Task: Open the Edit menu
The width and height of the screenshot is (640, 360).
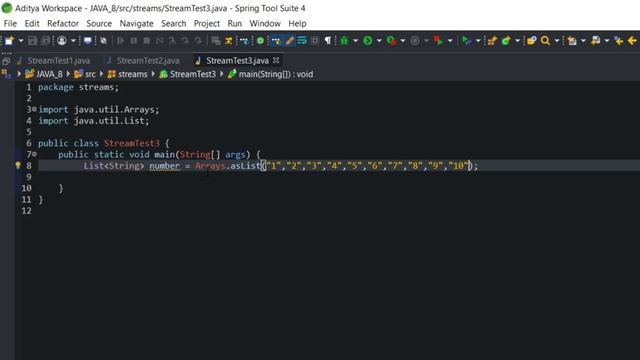Action: click(32, 24)
